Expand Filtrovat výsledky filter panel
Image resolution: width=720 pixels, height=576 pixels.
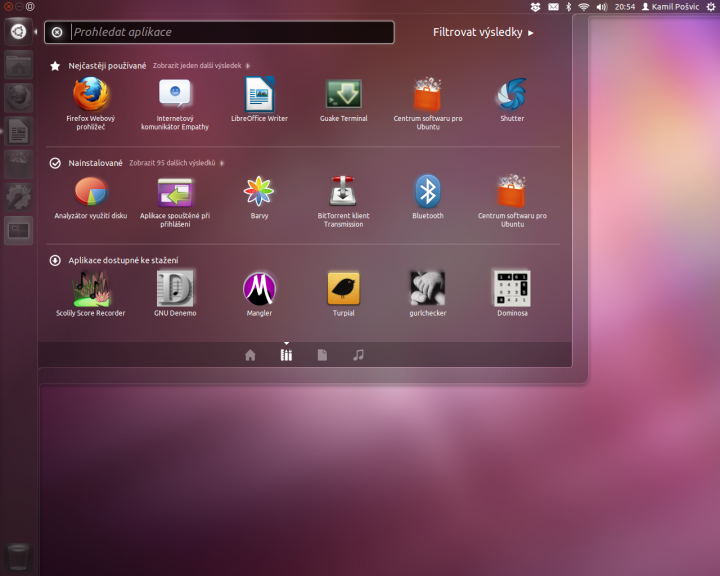pos(483,32)
